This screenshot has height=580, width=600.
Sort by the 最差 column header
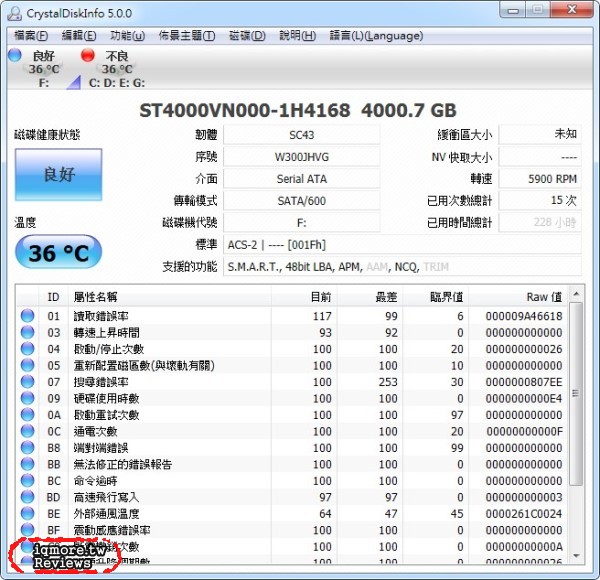pos(370,297)
